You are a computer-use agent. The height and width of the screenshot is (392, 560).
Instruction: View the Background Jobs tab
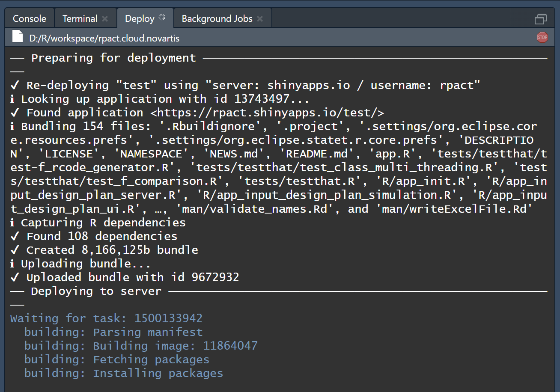(217, 18)
